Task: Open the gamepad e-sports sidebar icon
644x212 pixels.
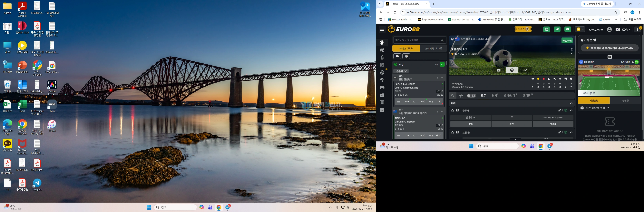Action: [382, 87]
